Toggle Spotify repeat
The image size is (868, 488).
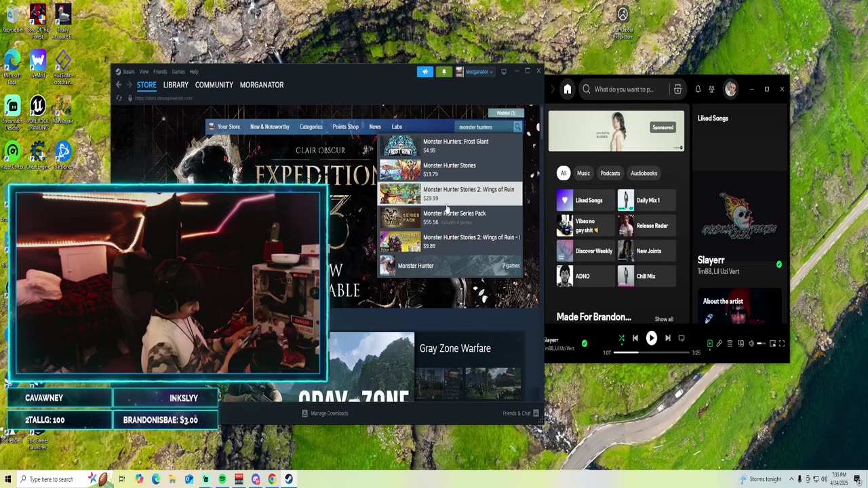[x=682, y=338]
